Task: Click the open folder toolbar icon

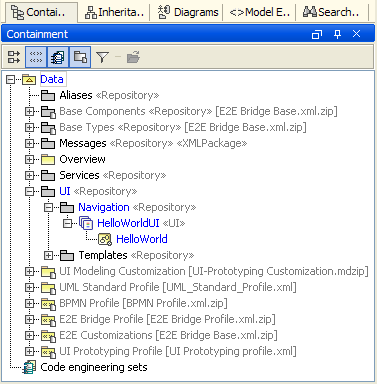Action: tap(133, 57)
